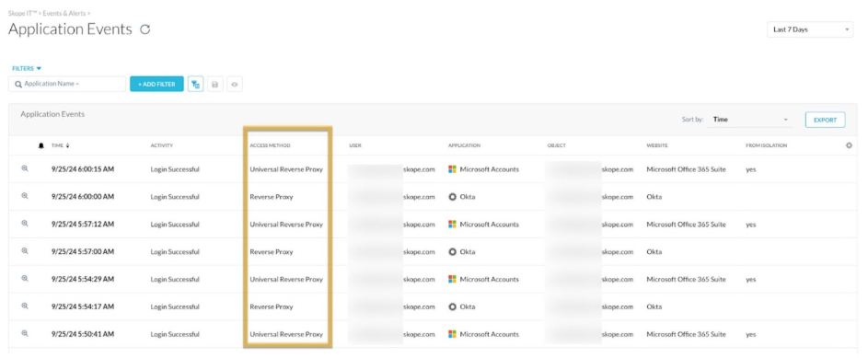Open Events & Alerts breadcrumb link
Screen dimensions: 868x358
pyautogui.click(x=64, y=13)
